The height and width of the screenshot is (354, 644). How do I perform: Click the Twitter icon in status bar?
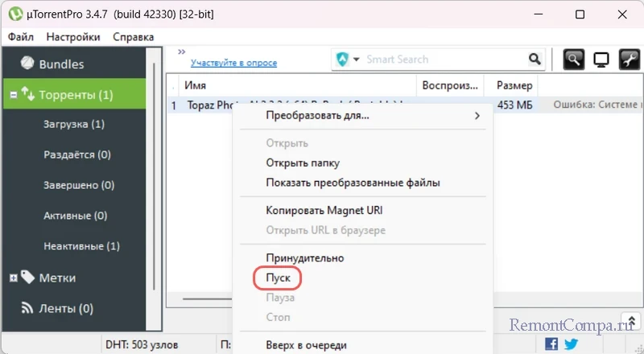(x=572, y=344)
